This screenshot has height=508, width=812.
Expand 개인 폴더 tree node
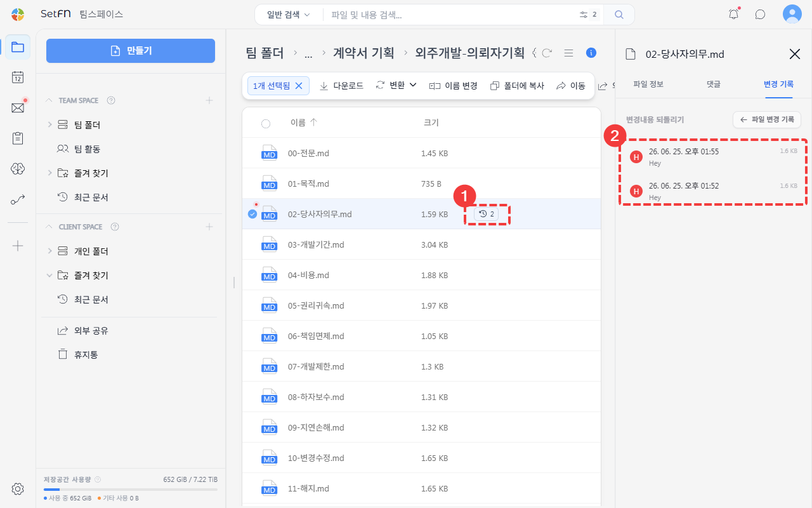click(49, 251)
